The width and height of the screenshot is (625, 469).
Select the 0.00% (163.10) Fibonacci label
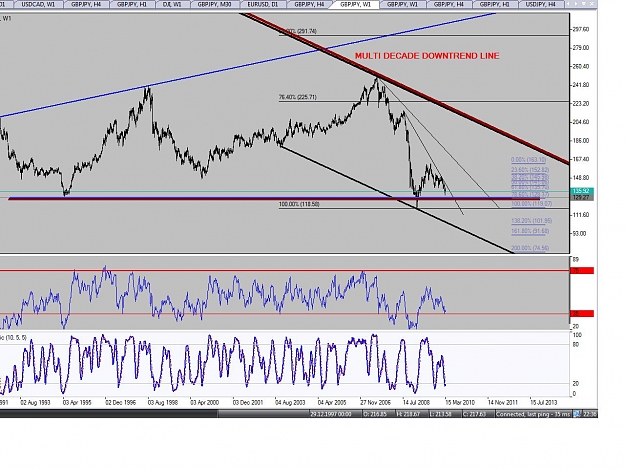tap(529, 159)
